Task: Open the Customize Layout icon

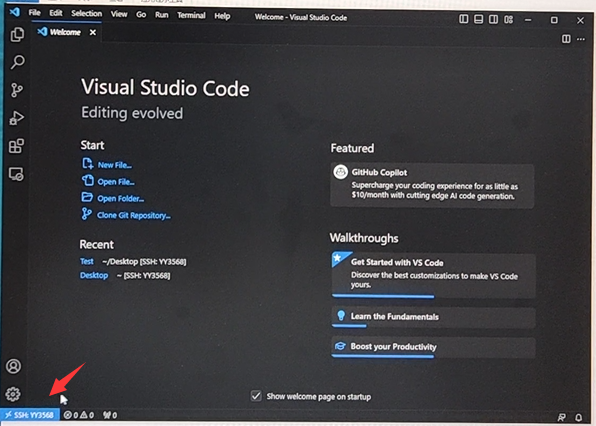Action: tap(509, 19)
